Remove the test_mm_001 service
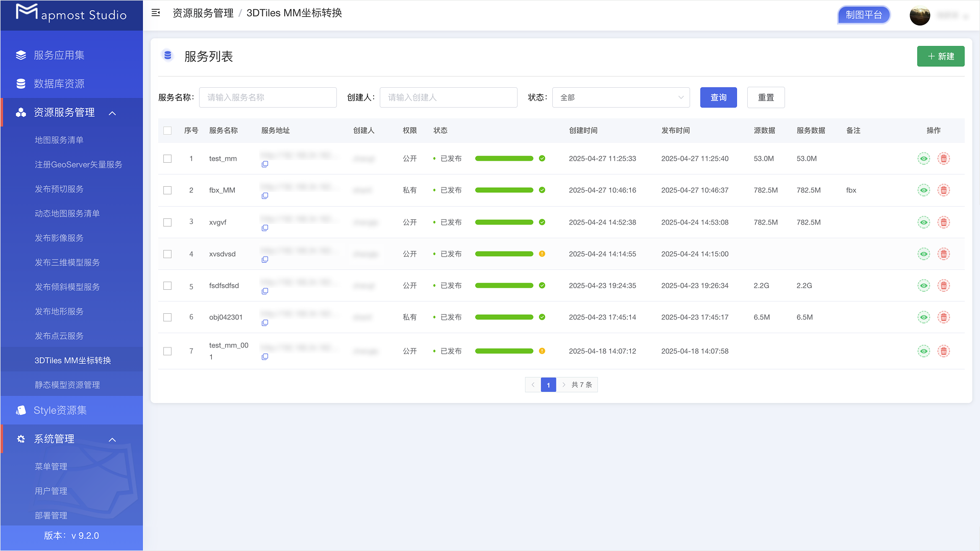 [x=944, y=351]
